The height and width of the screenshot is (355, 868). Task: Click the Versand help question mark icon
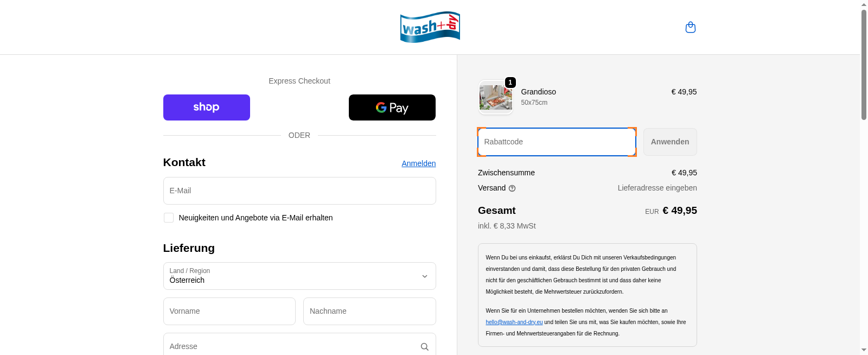[512, 188]
